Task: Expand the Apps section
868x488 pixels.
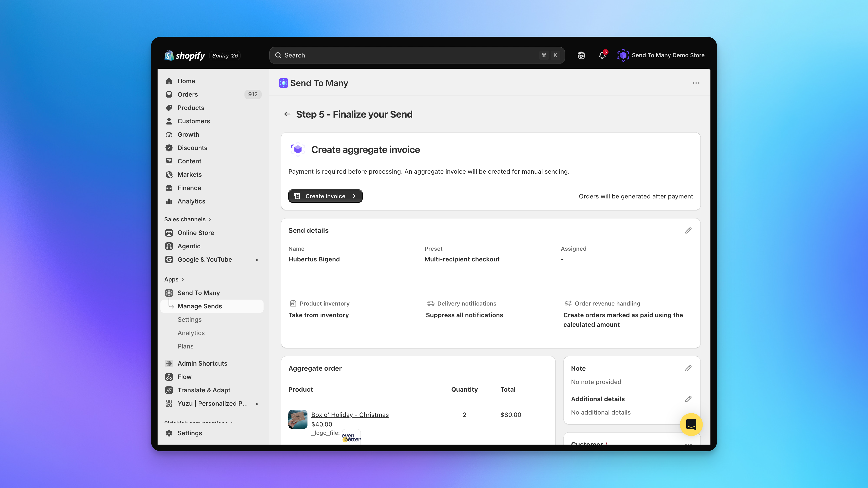Action: tap(174, 280)
